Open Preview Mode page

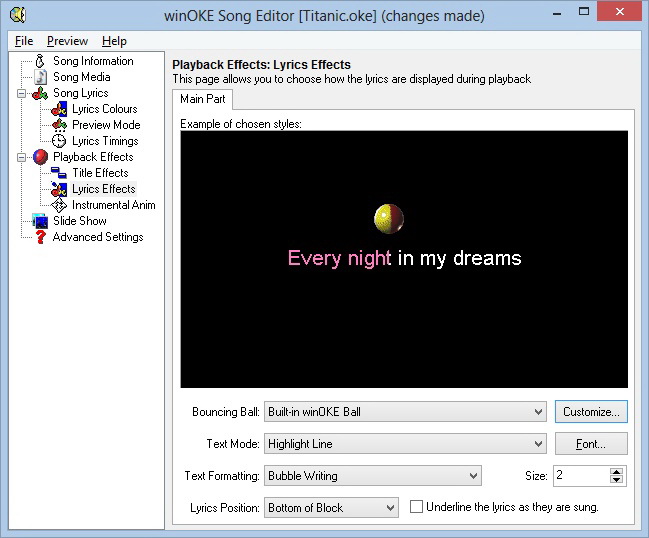click(x=106, y=125)
